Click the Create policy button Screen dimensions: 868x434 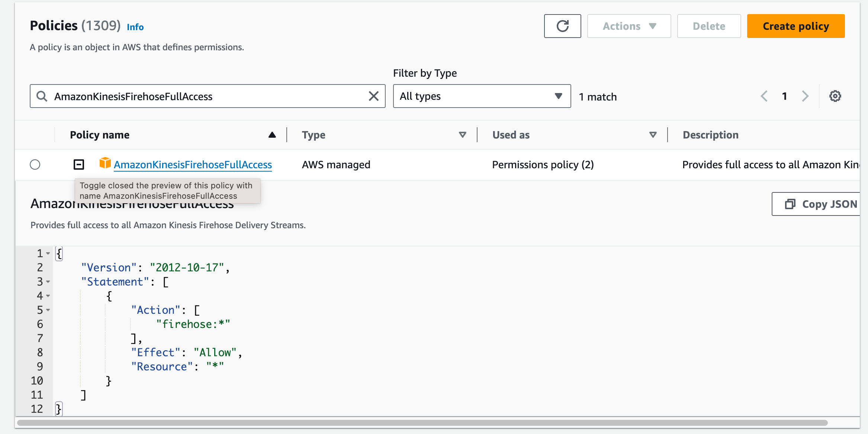pyautogui.click(x=796, y=26)
